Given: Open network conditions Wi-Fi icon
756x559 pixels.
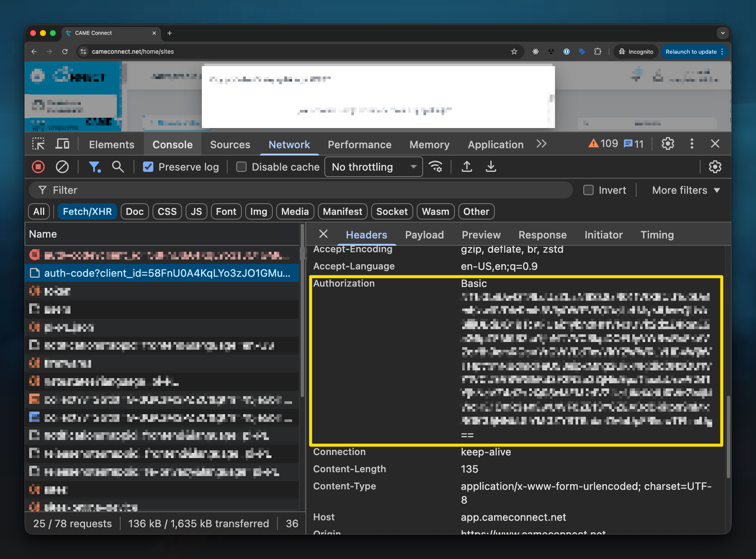Looking at the screenshot, I should click(436, 167).
